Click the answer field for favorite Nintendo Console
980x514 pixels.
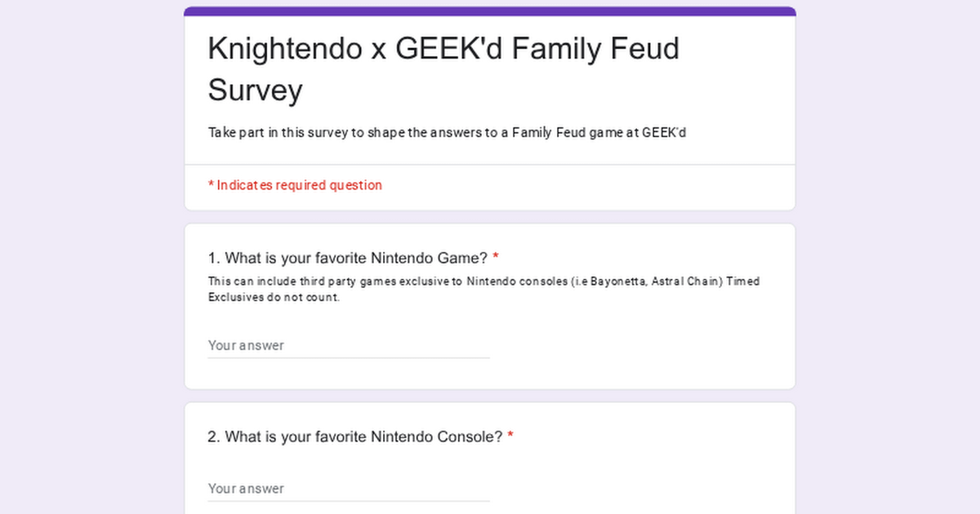click(x=348, y=488)
